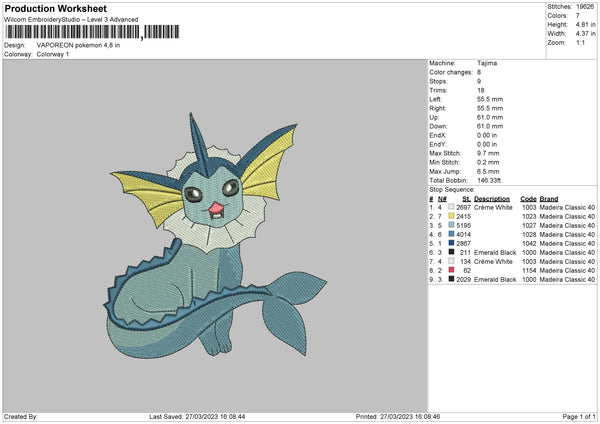Click stitch count 2029 in stop 9

pos(463,279)
